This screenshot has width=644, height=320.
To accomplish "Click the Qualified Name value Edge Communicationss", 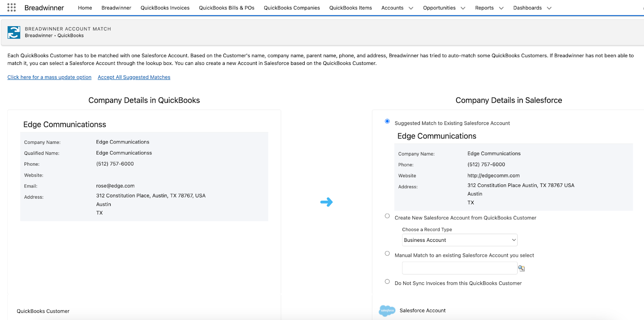I will [124, 153].
